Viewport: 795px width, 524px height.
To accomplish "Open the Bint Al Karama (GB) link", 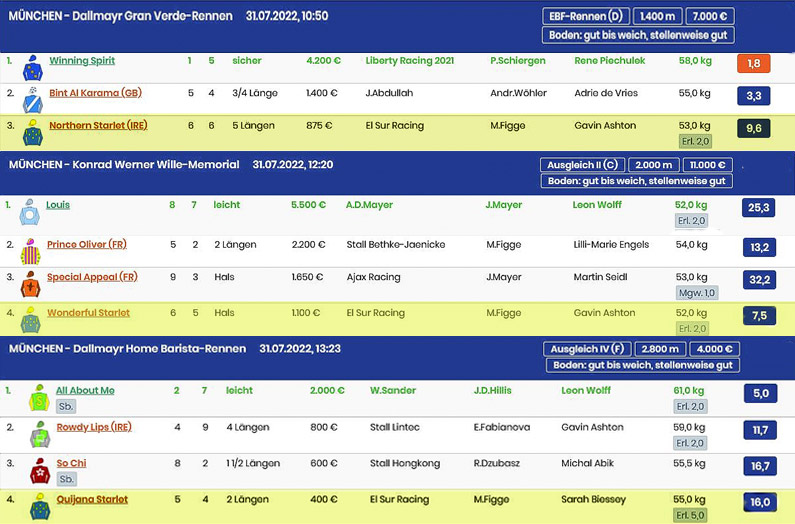I will 95,93.
